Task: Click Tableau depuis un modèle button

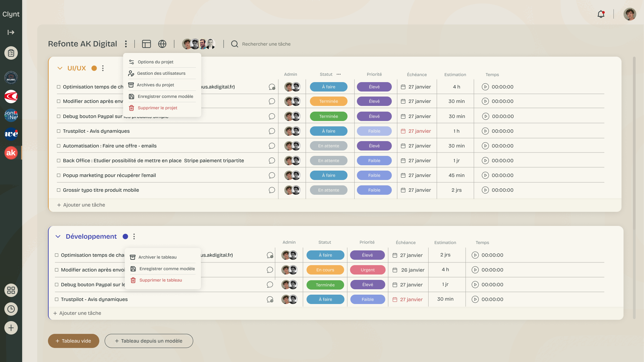Action: click(149, 341)
